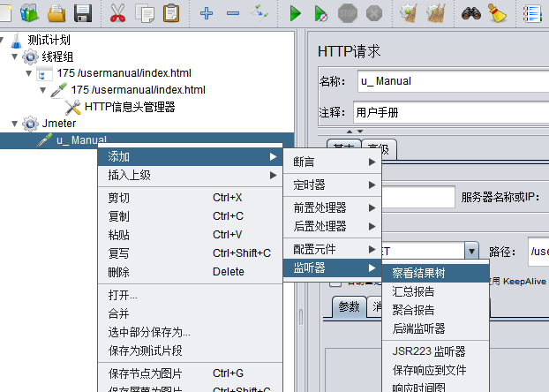This screenshot has width=549, height=392.
Task: Switch to the 参数 tab
Action: pos(349,307)
